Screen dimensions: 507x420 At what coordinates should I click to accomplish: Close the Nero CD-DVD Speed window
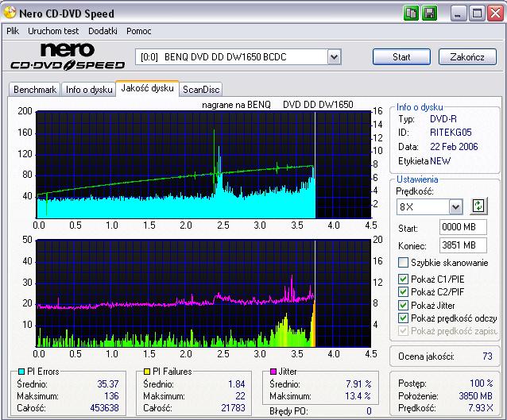pos(495,13)
